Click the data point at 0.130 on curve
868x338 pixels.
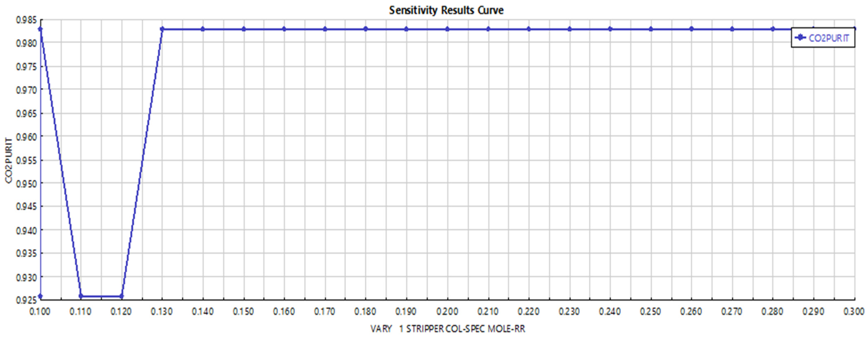[162, 29]
